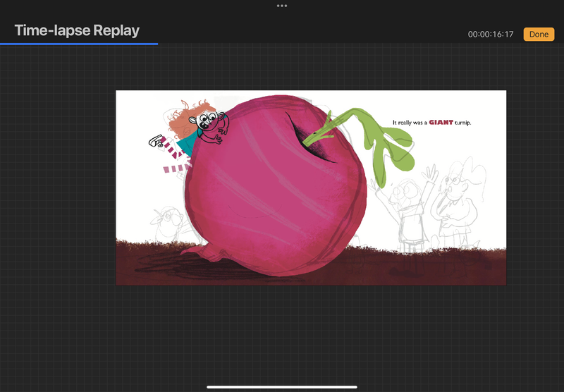Click the Time-lapse Replay title

click(77, 30)
